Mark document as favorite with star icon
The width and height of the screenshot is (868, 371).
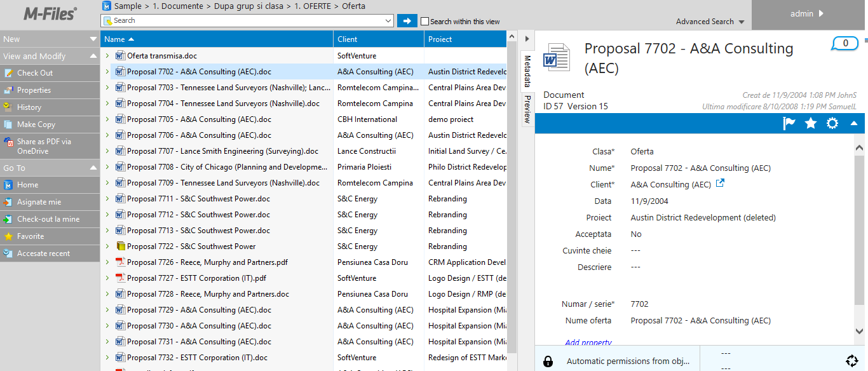click(811, 123)
